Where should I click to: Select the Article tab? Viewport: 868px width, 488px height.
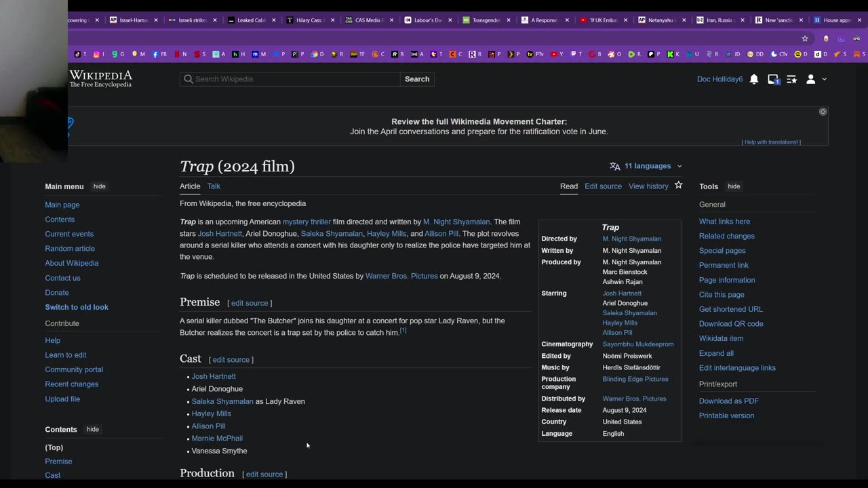[190, 186]
